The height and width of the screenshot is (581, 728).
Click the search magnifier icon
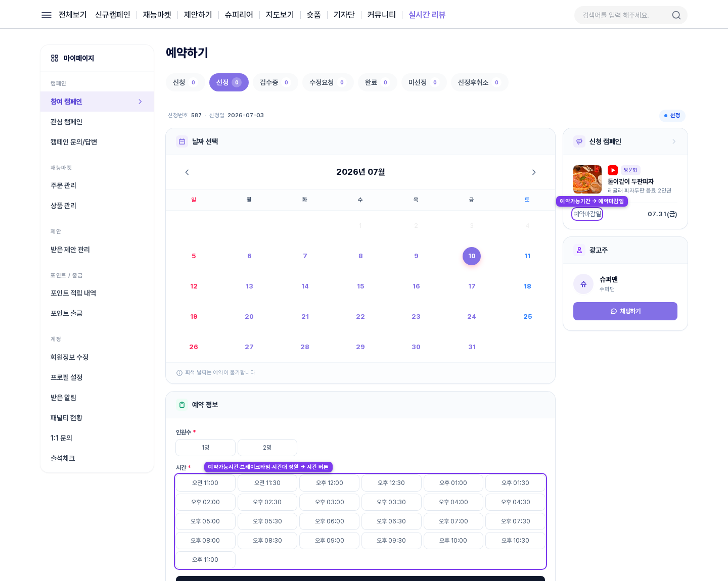[676, 15]
